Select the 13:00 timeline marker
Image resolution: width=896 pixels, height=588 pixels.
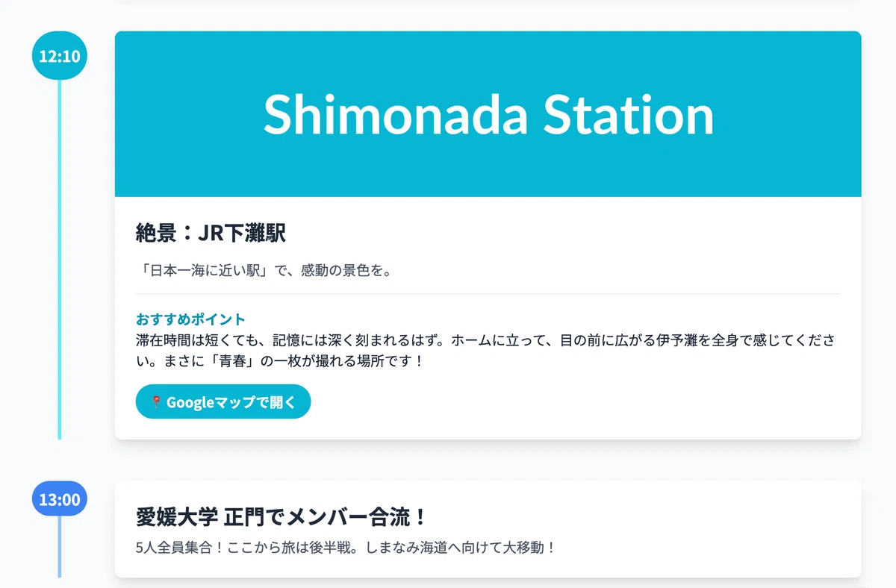tap(60, 499)
